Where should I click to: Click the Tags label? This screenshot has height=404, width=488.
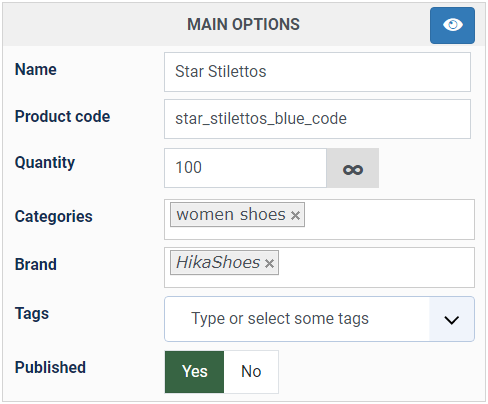pos(32,314)
